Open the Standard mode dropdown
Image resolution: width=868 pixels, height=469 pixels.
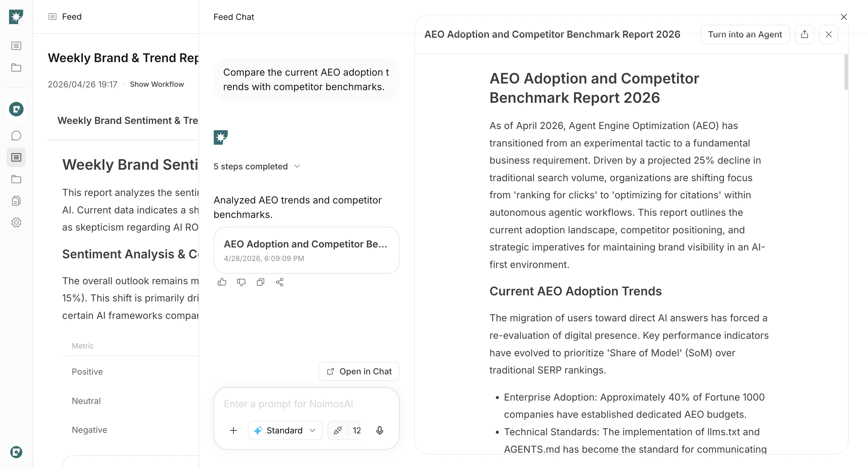[x=285, y=430]
